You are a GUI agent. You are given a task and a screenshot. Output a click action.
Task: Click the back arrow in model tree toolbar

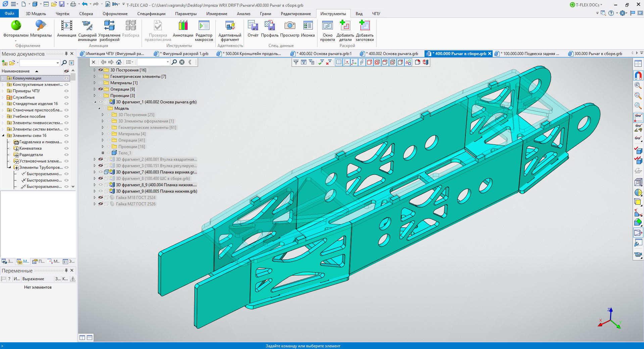coord(103,62)
